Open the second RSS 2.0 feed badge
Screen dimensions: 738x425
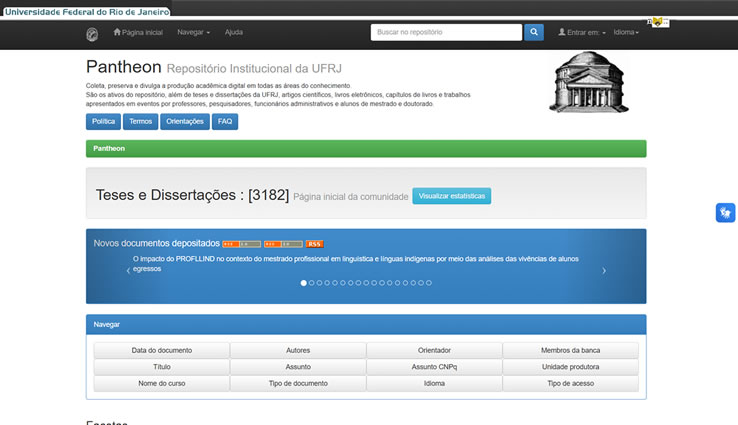pyautogui.click(x=283, y=244)
